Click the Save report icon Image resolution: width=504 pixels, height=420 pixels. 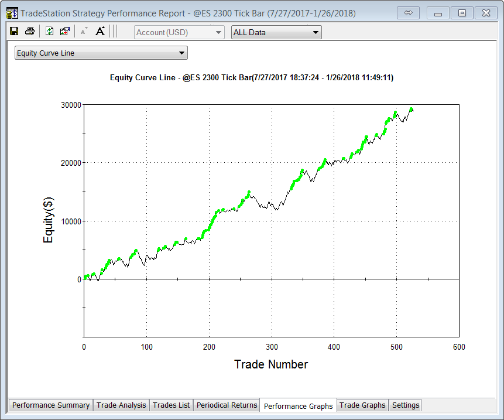tap(14, 32)
